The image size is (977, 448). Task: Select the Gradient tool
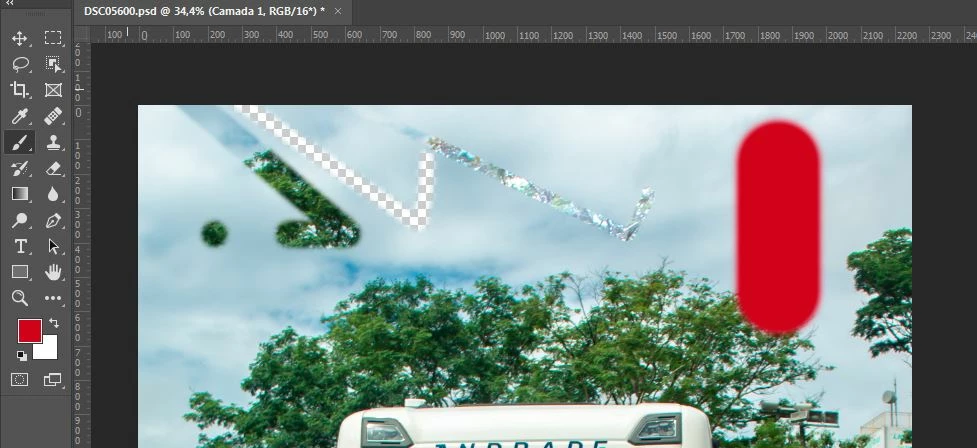19,194
